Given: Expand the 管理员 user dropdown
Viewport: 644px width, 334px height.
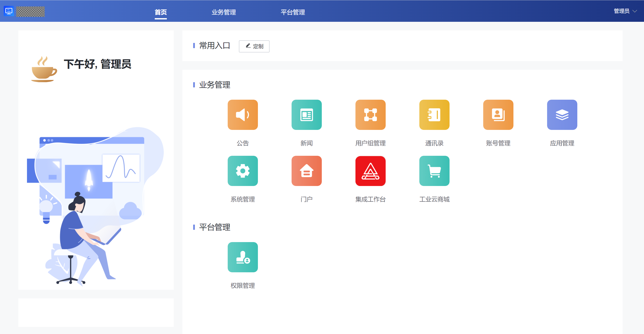Looking at the screenshot, I should [x=625, y=11].
